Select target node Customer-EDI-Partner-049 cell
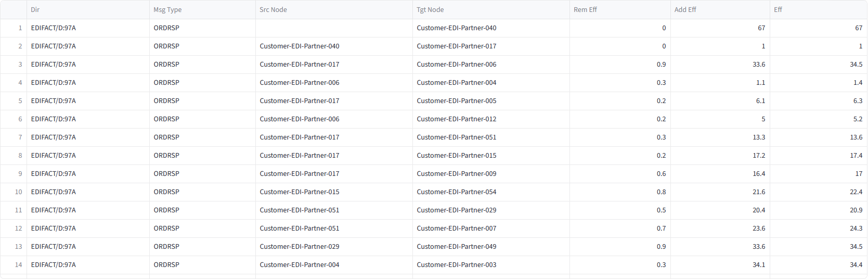This screenshot has width=868, height=279. (x=456, y=247)
